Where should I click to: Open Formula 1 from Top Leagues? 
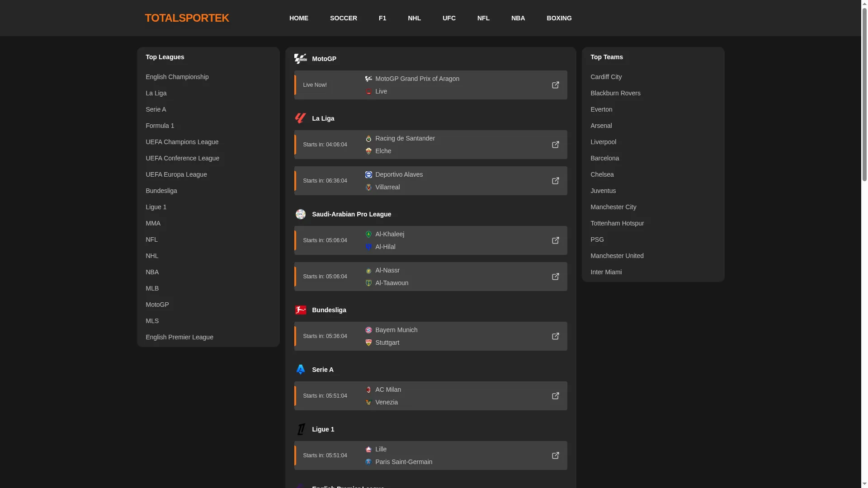160,126
